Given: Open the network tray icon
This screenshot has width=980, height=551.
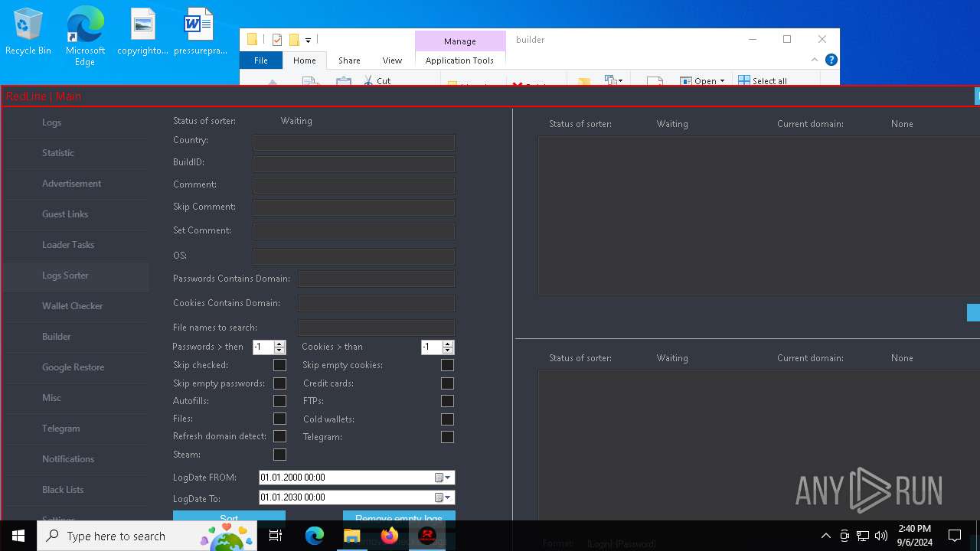Looking at the screenshot, I should (x=863, y=536).
